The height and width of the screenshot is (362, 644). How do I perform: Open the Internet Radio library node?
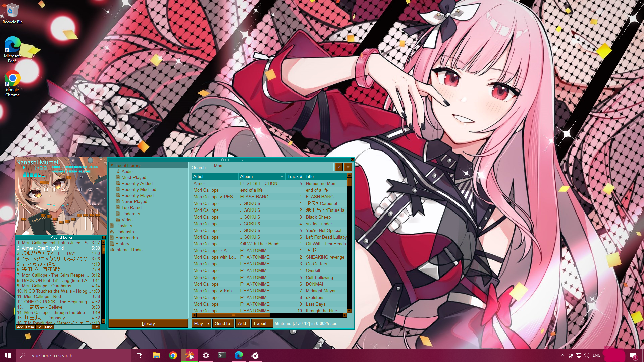[x=129, y=250]
